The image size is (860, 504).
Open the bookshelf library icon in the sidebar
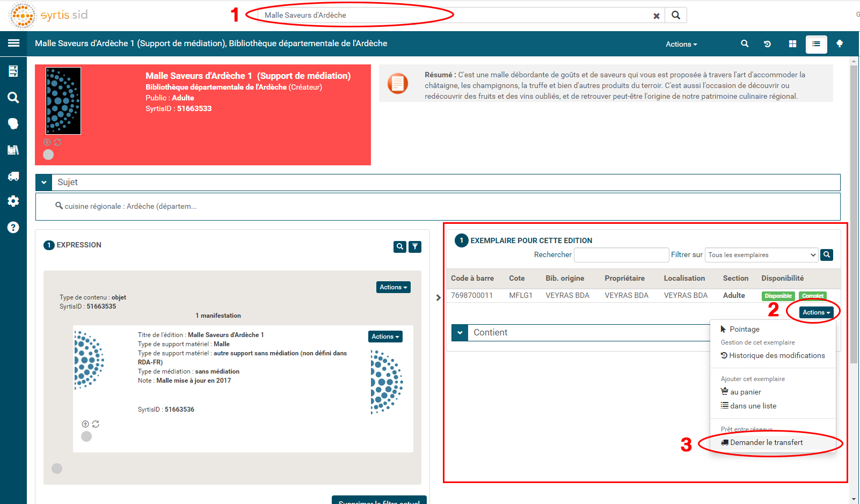pos(13,150)
